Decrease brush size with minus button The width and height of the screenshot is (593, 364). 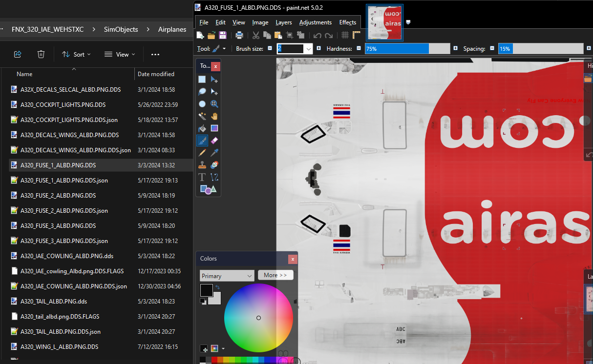pyautogui.click(x=270, y=49)
